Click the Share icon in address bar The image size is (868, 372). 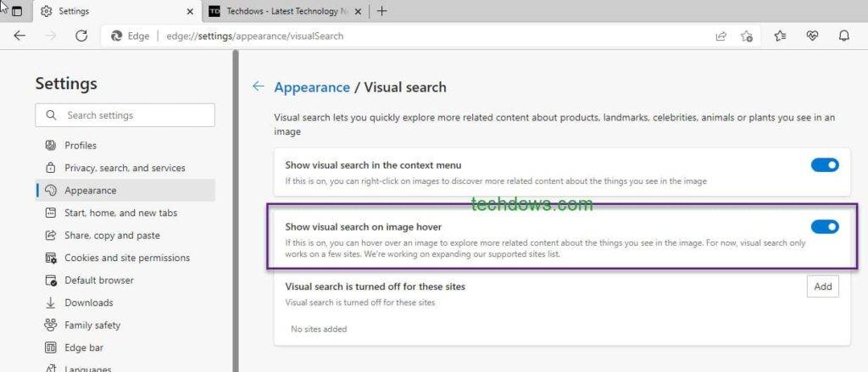click(x=721, y=36)
